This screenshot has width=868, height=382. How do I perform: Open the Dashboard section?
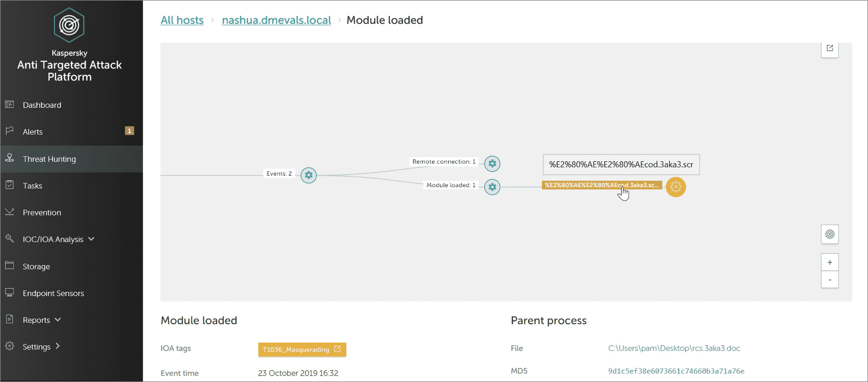click(x=42, y=105)
